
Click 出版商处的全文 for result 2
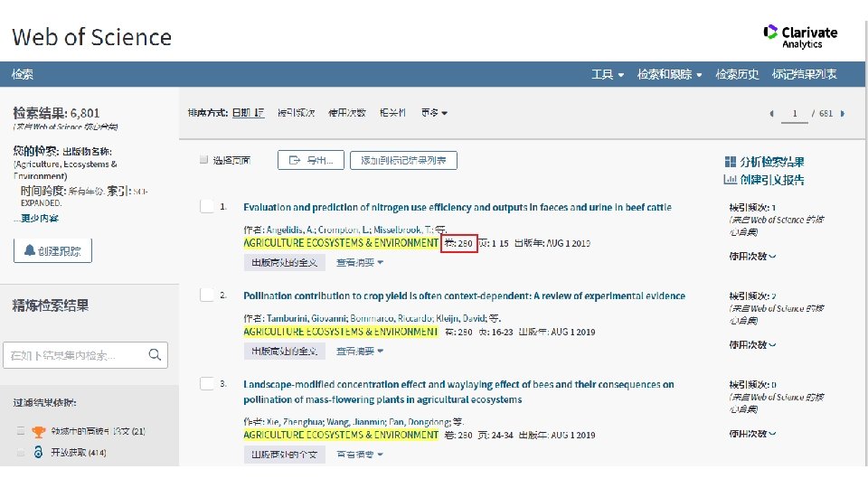(285, 351)
